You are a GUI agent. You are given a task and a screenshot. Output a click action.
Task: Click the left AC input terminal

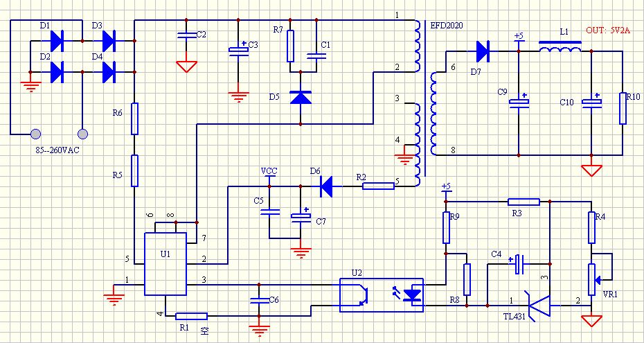point(36,134)
